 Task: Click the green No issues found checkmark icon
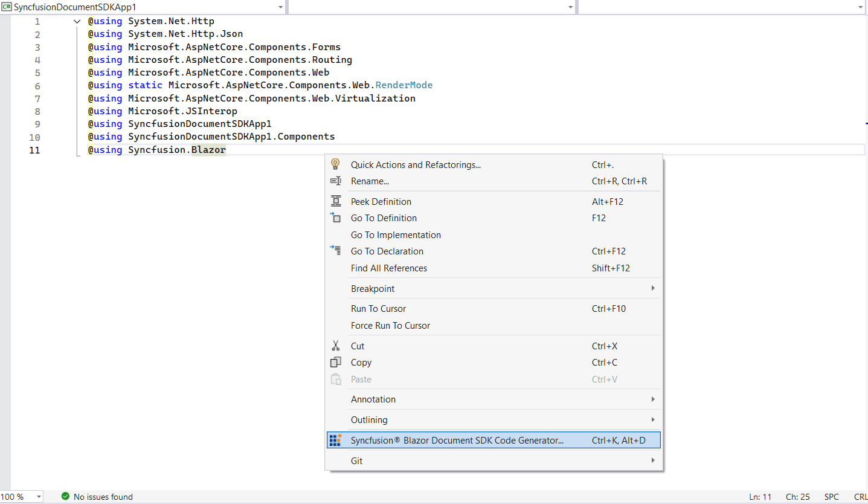65,496
